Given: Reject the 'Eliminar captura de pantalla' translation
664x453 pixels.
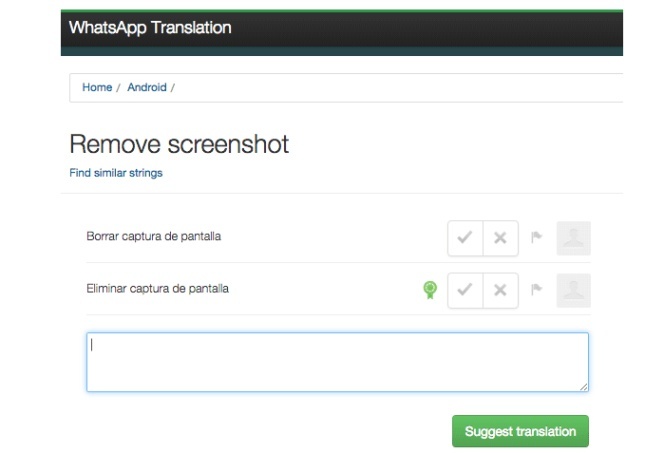Looking at the screenshot, I should 500,290.
